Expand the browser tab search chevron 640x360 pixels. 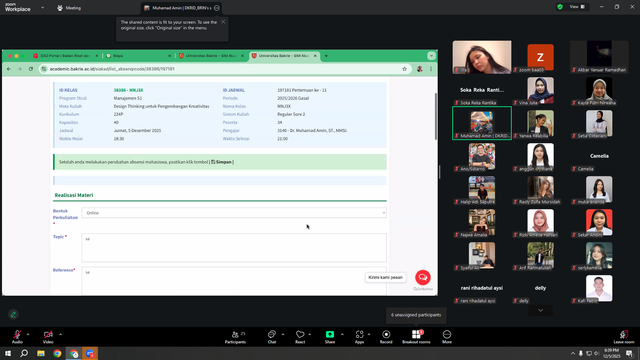click(x=431, y=56)
